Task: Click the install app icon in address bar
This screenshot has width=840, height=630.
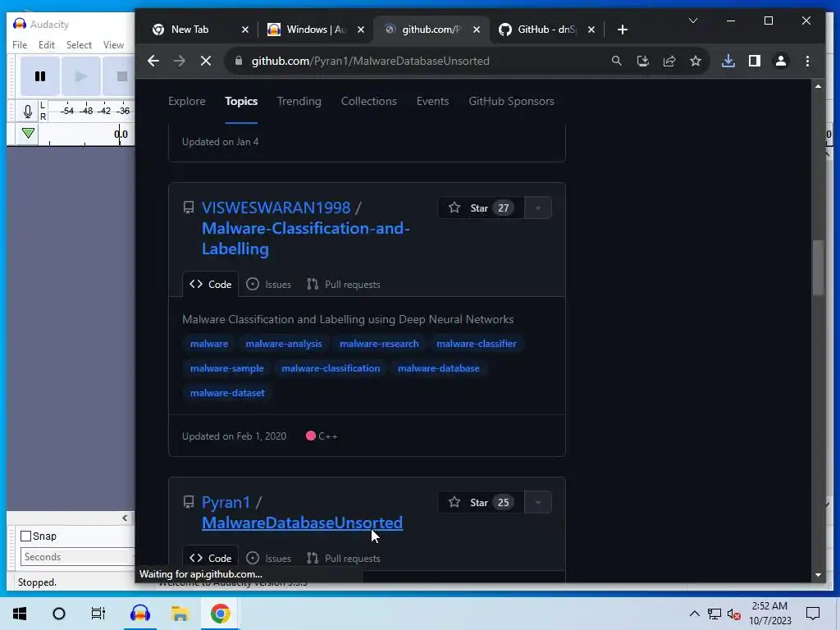Action: coord(643,61)
